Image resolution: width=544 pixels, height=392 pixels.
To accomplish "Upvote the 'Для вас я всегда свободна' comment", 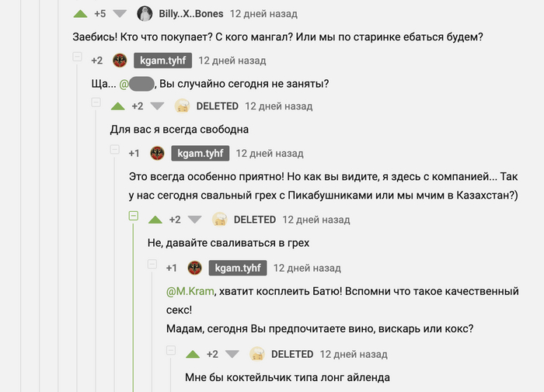I will [x=117, y=106].
